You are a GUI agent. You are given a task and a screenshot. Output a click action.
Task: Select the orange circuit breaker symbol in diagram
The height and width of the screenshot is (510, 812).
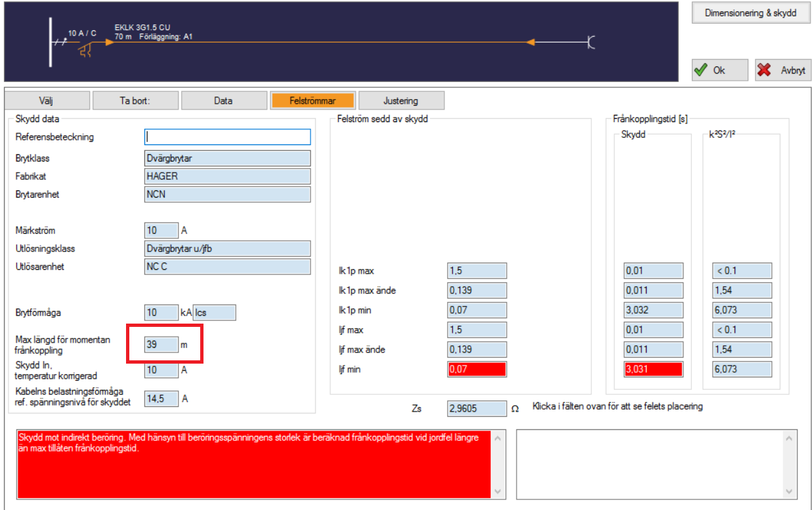[x=85, y=49]
